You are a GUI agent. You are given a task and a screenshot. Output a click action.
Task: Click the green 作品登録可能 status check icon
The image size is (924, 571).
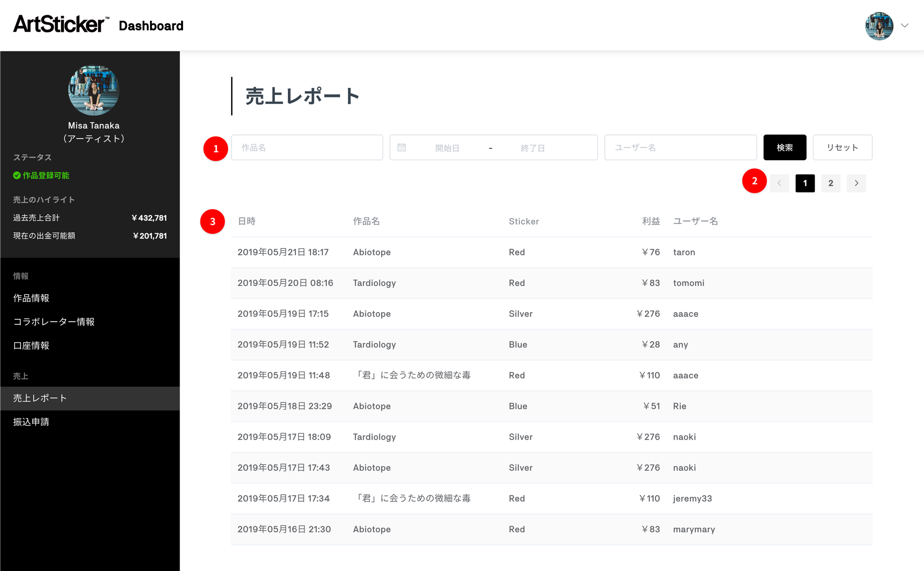tap(17, 175)
